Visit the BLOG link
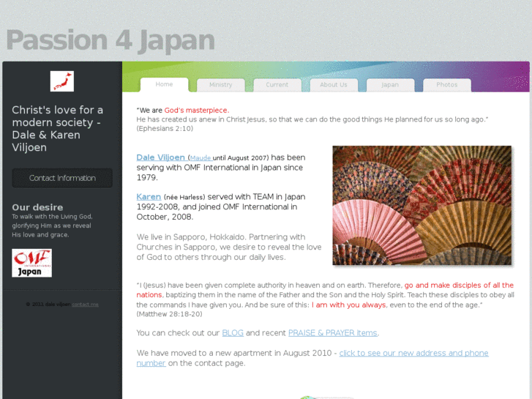The image size is (532, 399). pyautogui.click(x=233, y=333)
